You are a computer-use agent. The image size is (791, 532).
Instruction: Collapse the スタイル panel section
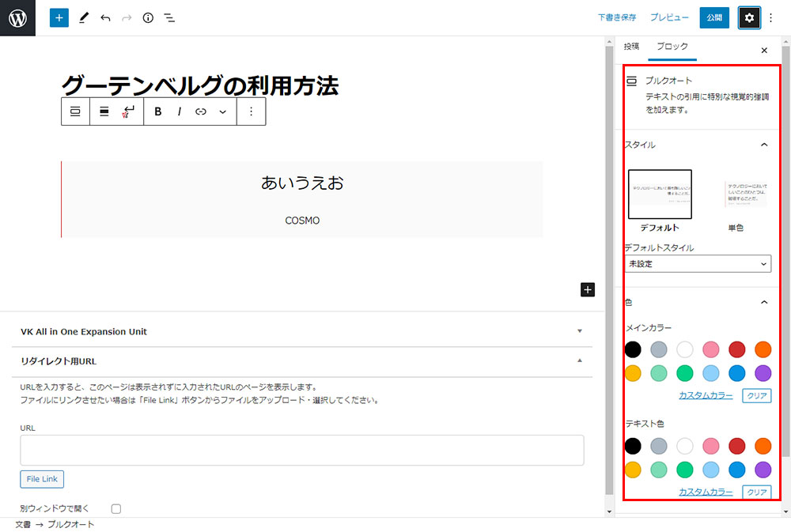[x=763, y=145]
